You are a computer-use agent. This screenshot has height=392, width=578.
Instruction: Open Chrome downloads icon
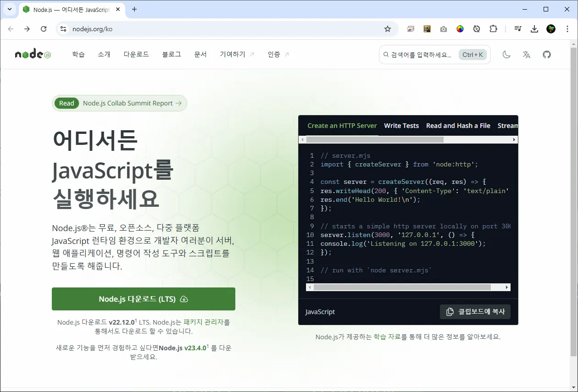534,29
